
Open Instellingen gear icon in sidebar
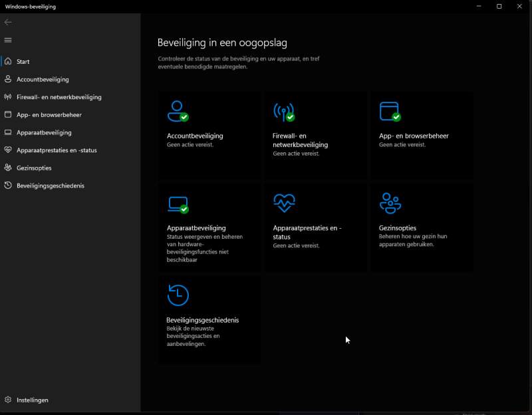(x=8, y=400)
